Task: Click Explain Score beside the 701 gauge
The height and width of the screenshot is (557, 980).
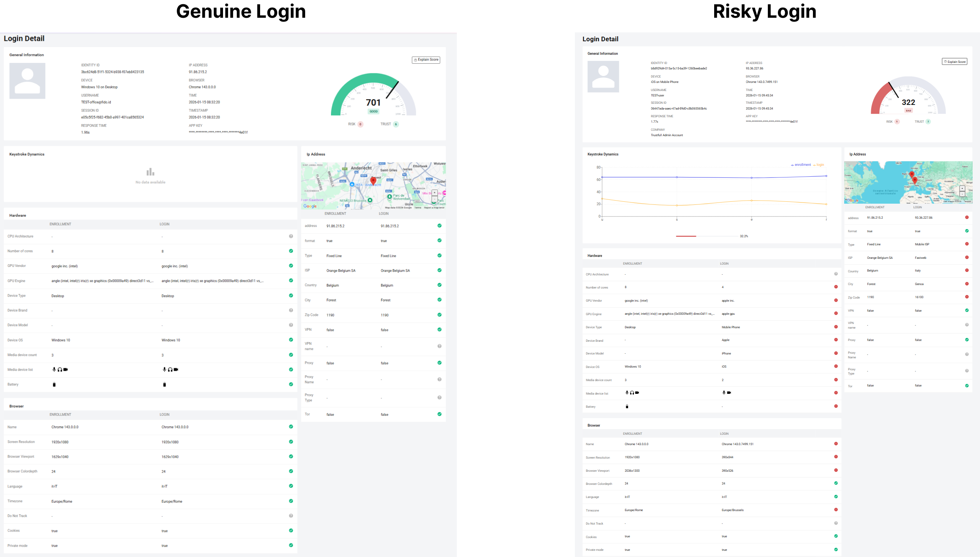Action: pos(426,60)
